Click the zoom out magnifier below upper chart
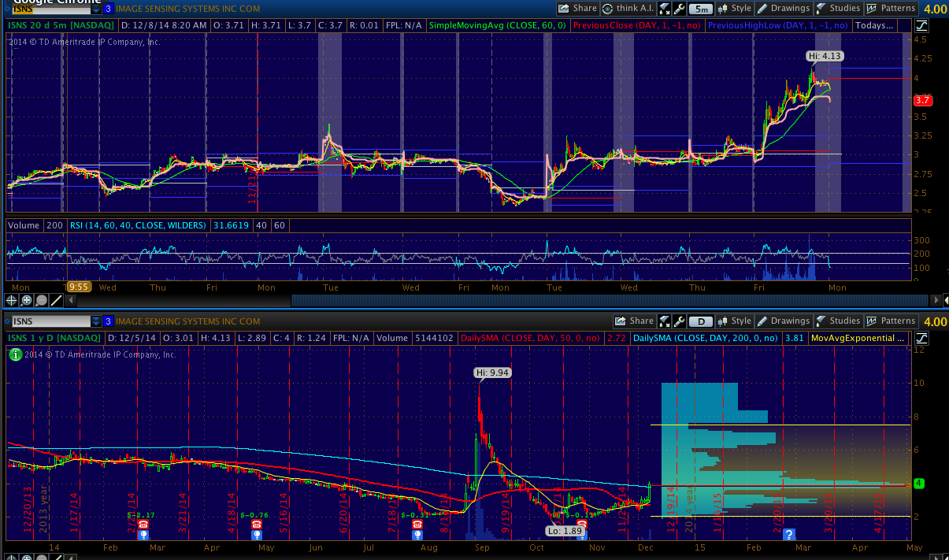 pos(41,300)
